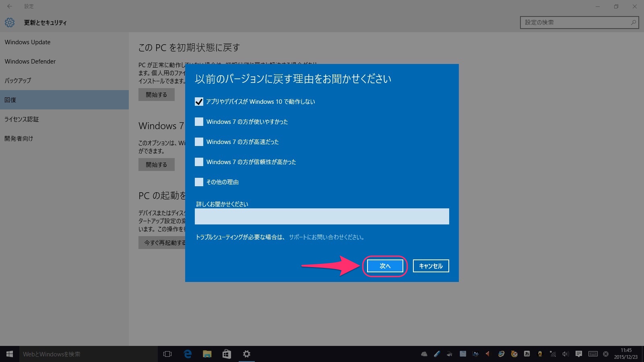644x362 pixels.
Task: Click the blue and gold globe tray icon
Action: (501, 354)
